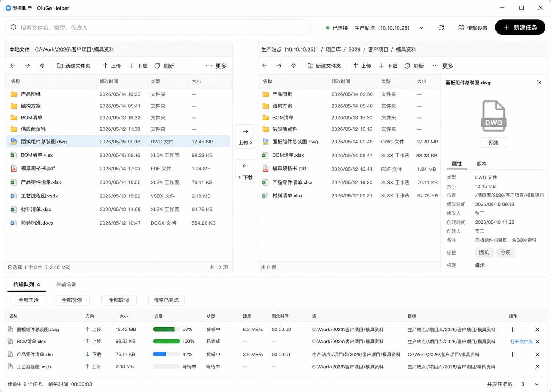This screenshot has width=551, height=392.
Task: Expand the 生产站点 connection dropdown
Action: [421, 28]
